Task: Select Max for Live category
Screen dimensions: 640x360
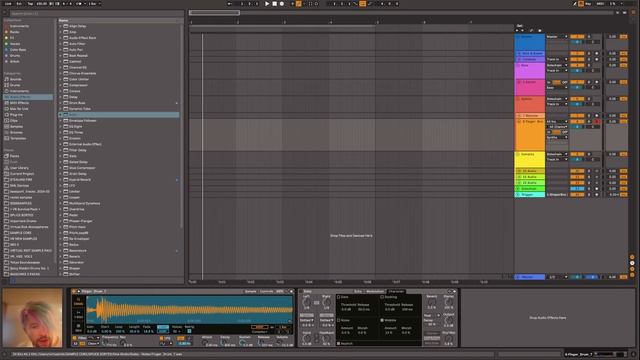Action: (19, 109)
